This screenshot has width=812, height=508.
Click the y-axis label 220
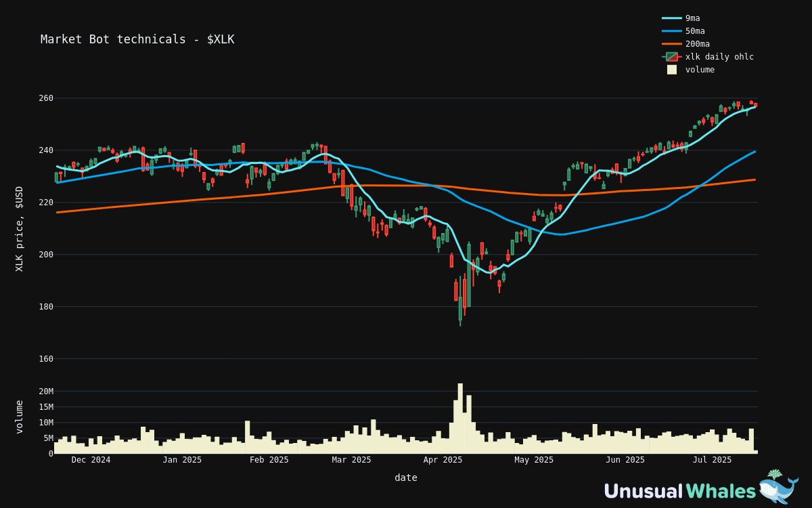(x=45, y=203)
